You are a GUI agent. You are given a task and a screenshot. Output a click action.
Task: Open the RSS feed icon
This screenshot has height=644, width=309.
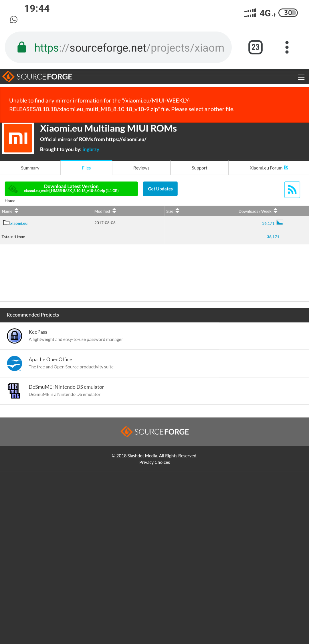[x=292, y=190]
